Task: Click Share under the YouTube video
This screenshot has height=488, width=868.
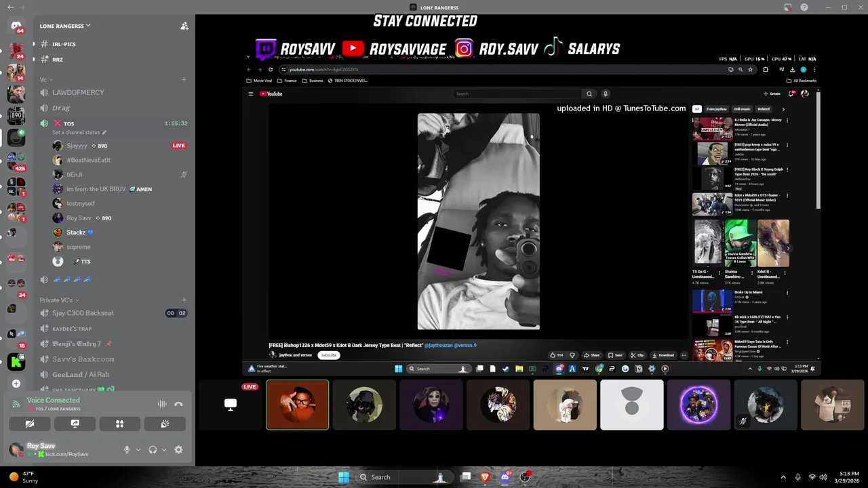Action: pyautogui.click(x=592, y=355)
